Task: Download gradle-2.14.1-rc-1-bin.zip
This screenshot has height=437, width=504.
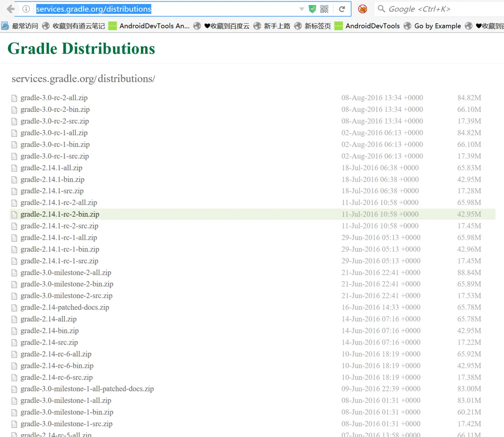Action: [x=60, y=249]
